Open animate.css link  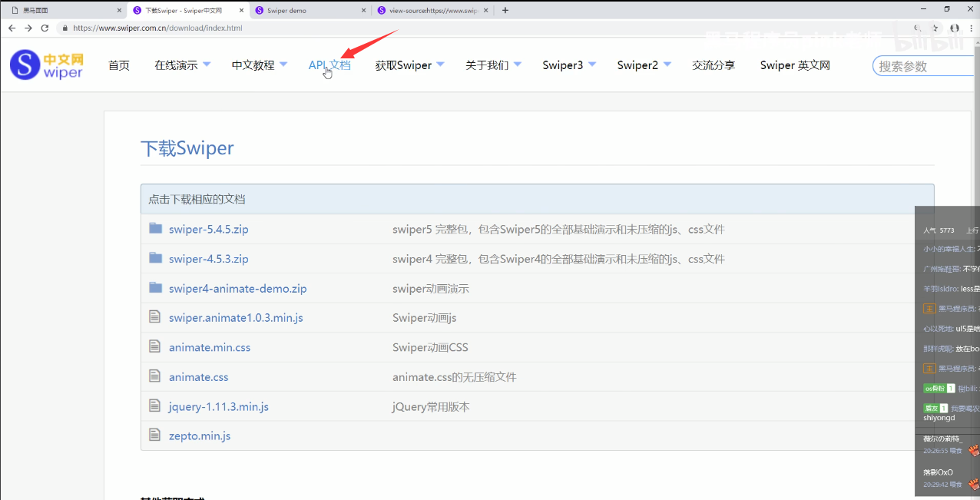198,377
